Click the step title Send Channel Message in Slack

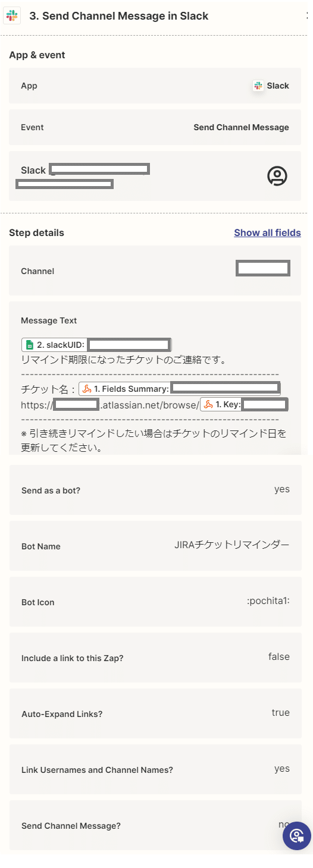[x=119, y=16]
